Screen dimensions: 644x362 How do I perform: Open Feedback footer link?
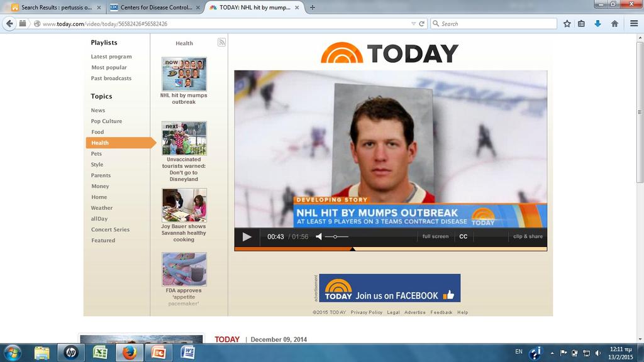(441, 312)
